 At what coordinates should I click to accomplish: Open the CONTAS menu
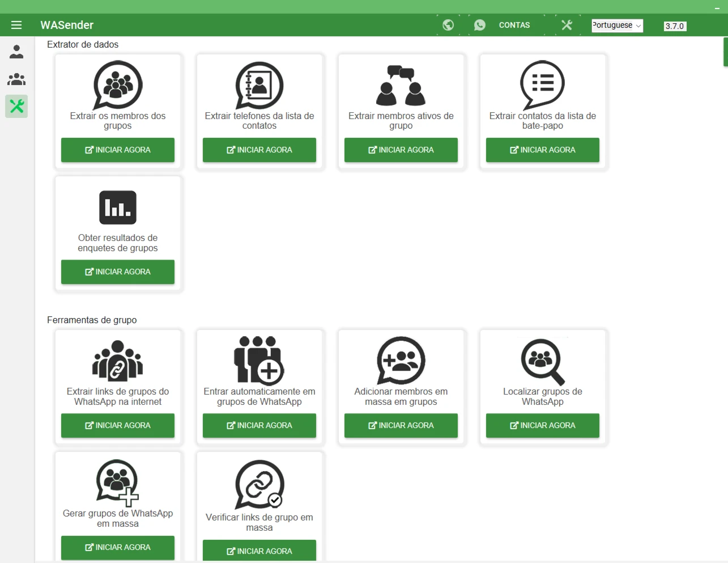click(x=514, y=25)
